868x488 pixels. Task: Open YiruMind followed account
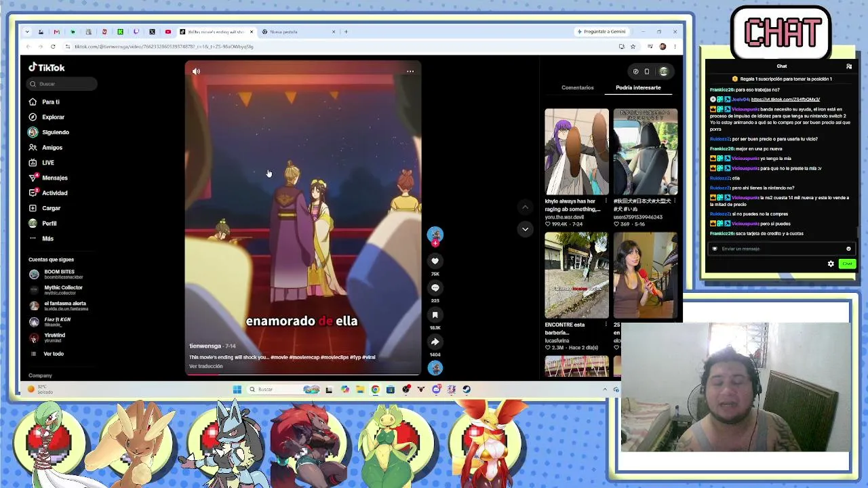coord(47,337)
